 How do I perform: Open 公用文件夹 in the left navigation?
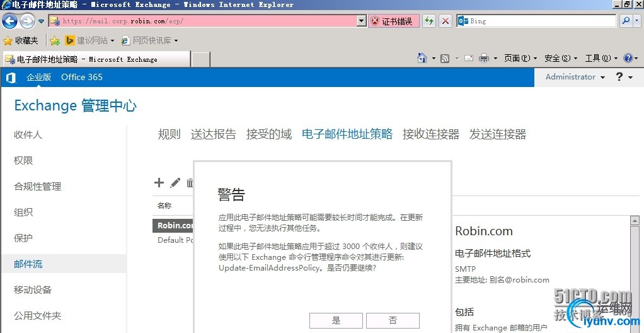coord(37,315)
